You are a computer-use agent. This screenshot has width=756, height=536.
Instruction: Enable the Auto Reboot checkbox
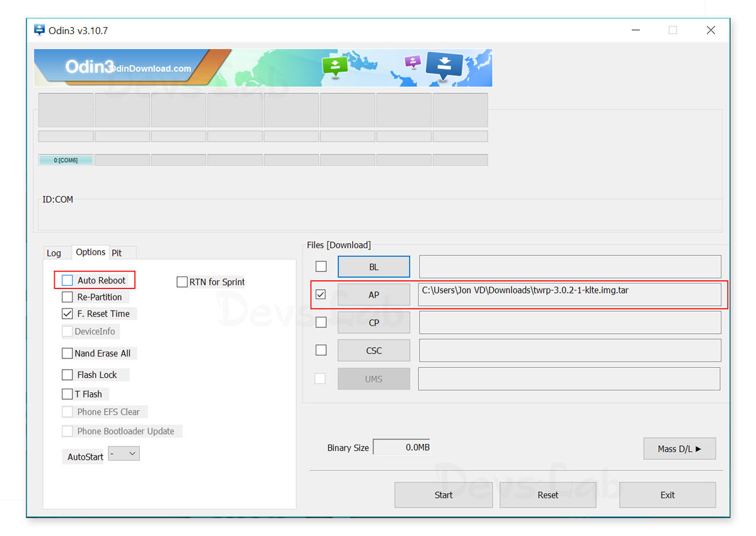[x=67, y=280]
